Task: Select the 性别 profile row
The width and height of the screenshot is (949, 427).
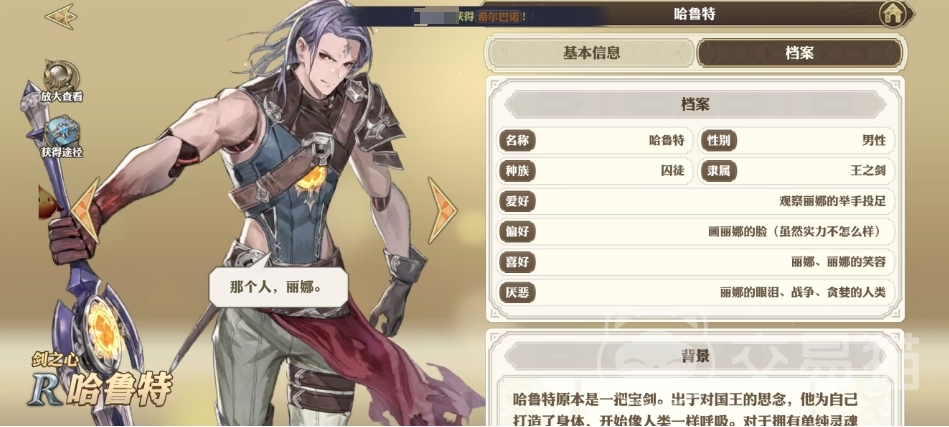Action: [796, 140]
